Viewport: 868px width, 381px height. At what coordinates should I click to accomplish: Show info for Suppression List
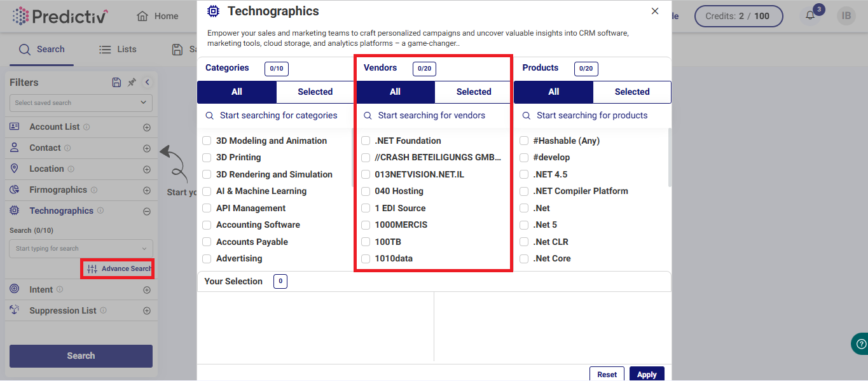(103, 310)
